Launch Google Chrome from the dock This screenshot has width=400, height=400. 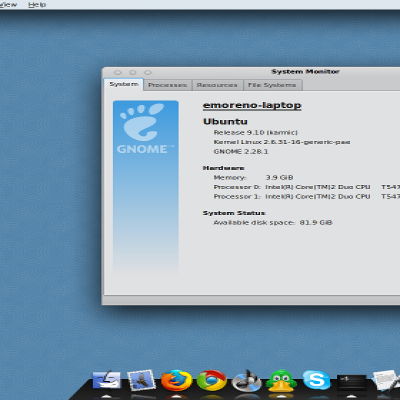(212, 380)
